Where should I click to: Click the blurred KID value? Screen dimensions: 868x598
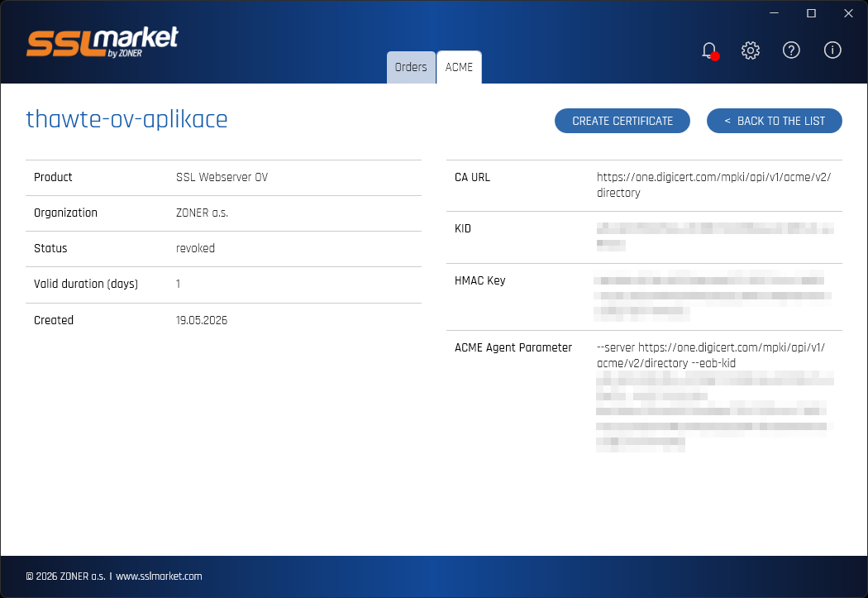coord(715,236)
